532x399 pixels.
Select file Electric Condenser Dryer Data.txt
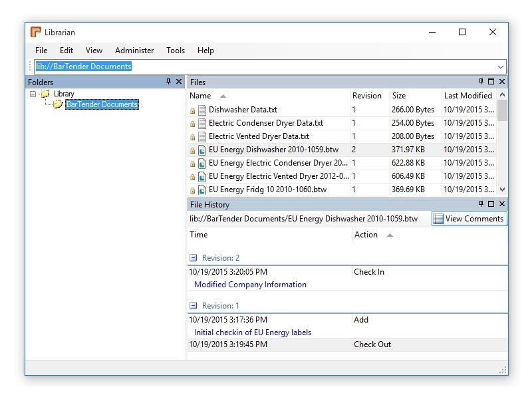[x=265, y=123]
